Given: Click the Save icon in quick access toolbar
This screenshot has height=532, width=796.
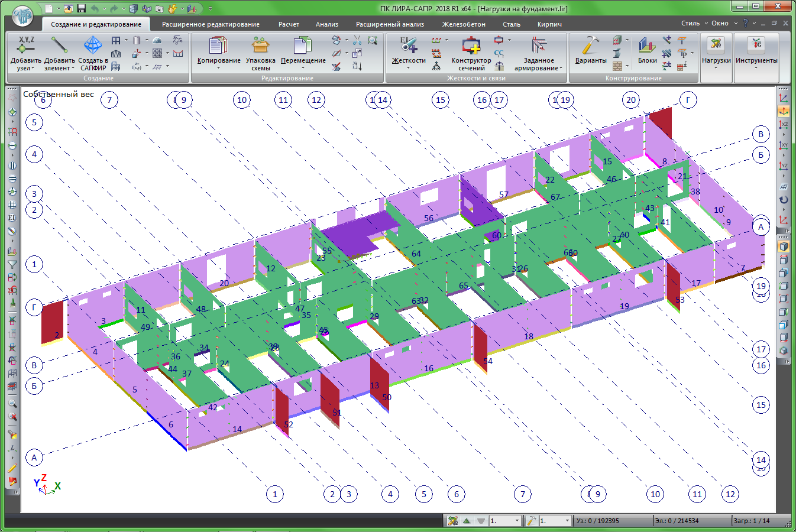Looking at the screenshot, I should point(81,9).
